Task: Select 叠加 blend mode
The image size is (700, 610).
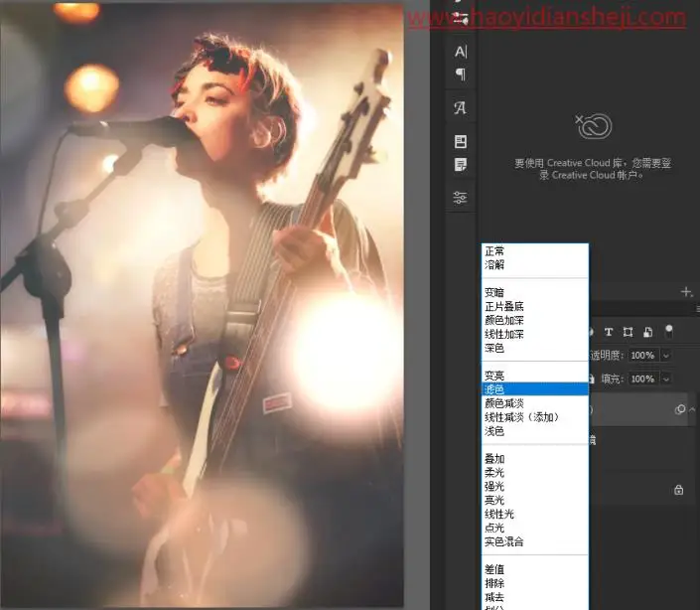Action: pos(535,459)
